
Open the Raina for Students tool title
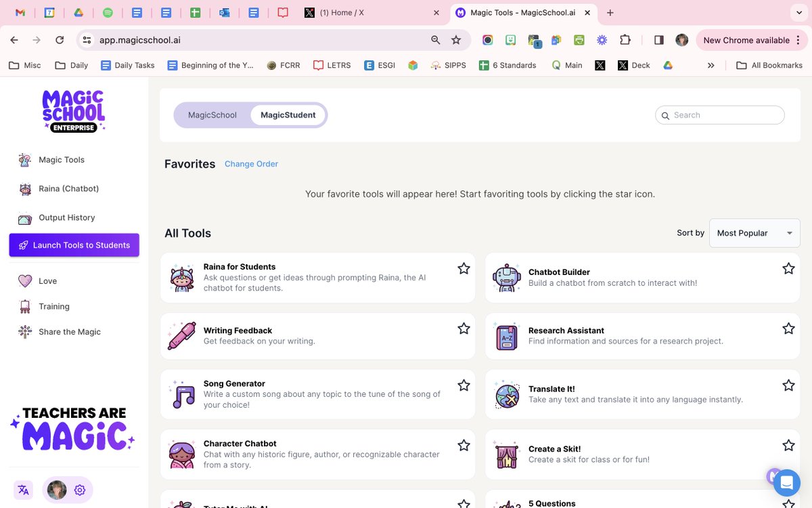click(240, 267)
